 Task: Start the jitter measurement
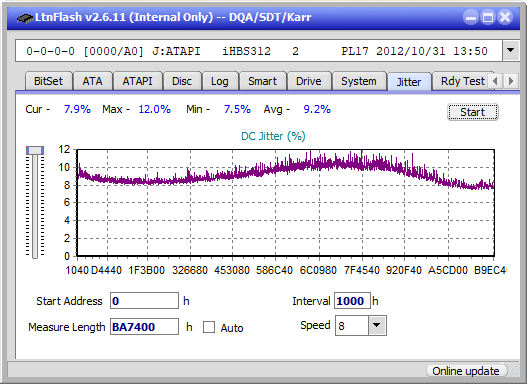pyautogui.click(x=473, y=112)
